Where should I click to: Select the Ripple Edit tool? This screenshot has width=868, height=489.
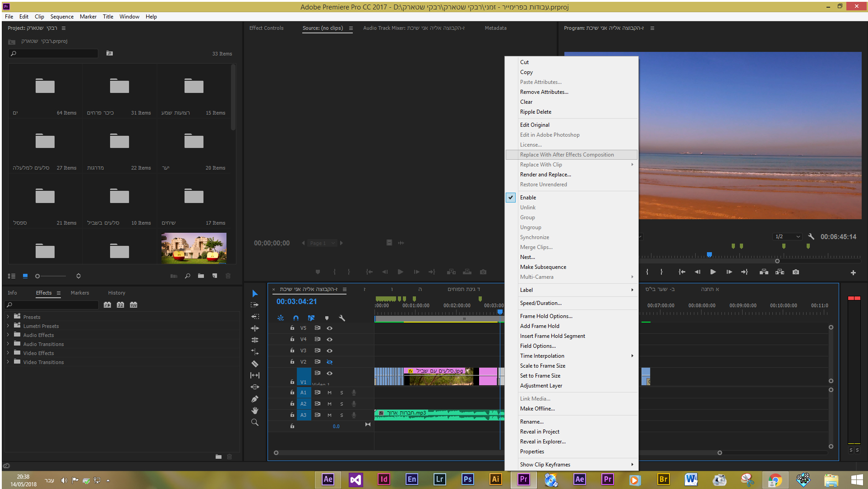pos(255,328)
